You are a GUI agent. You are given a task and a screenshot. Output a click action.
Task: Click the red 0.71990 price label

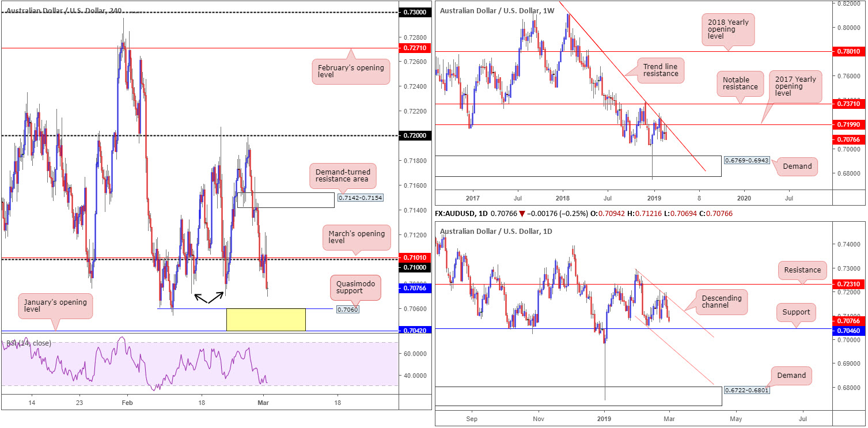(x=850, y=124)
